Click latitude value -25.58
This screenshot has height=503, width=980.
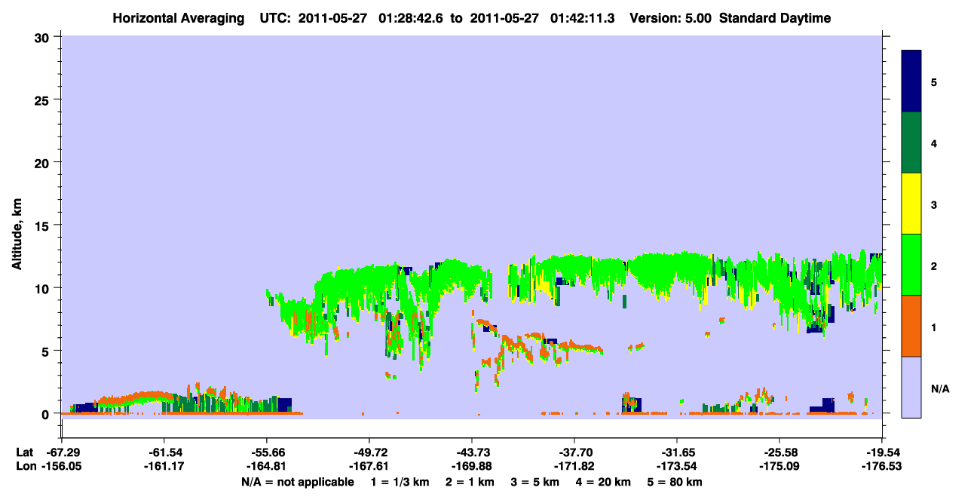779,452
